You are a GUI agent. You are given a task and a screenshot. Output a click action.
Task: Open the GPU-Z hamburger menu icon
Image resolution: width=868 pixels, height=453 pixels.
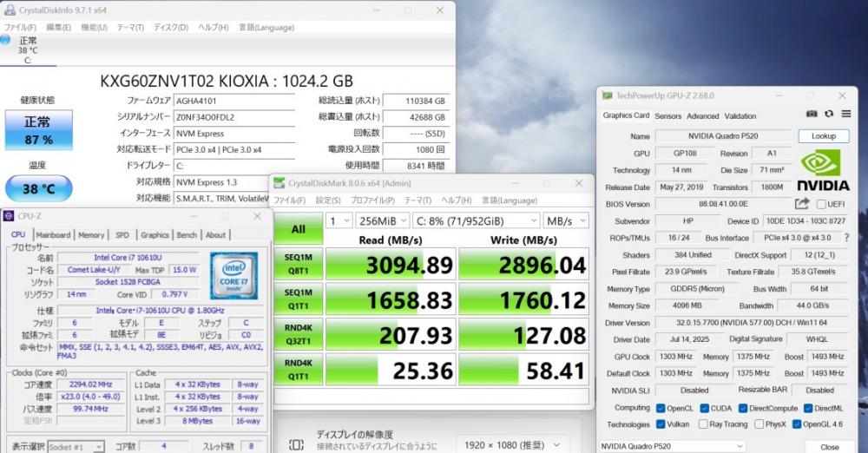click(x=845, y=114)
